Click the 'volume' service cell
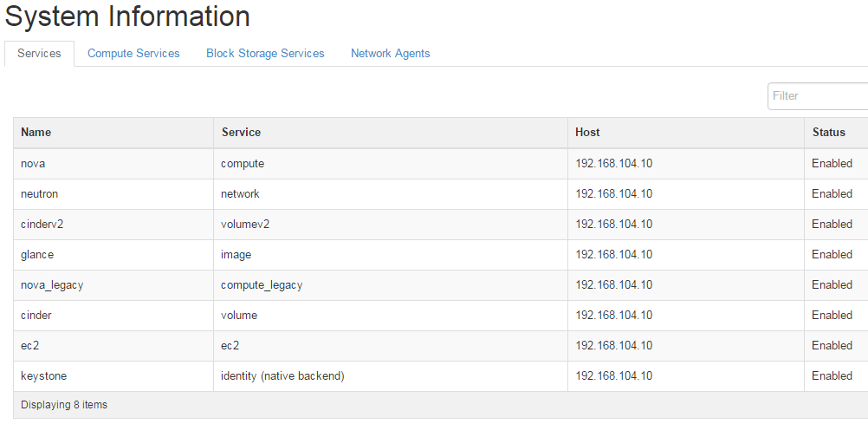Screen dimensions: 868x424 pos(391,316)
